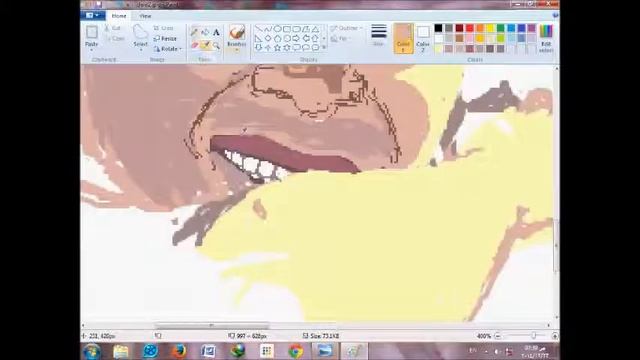Click the Crop button
Screen dimensions: 640x360
[164, 28]
